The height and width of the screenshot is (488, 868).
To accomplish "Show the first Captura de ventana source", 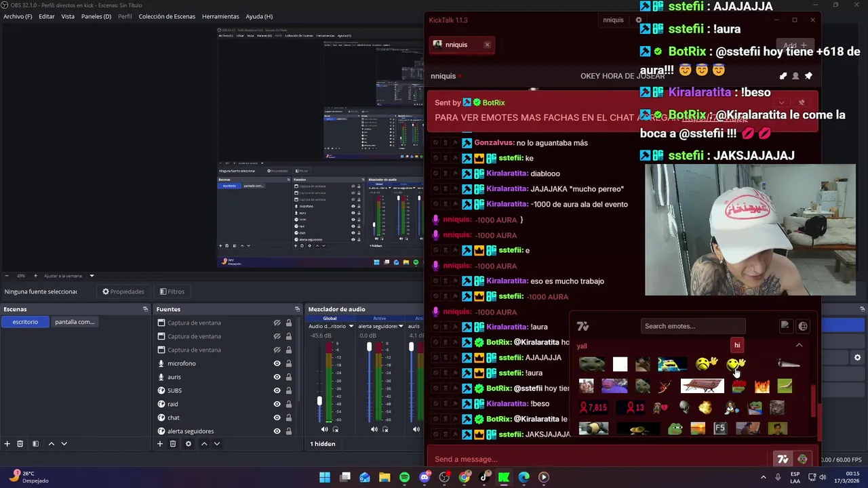I will pyautogui.click(x=277, y=323).
